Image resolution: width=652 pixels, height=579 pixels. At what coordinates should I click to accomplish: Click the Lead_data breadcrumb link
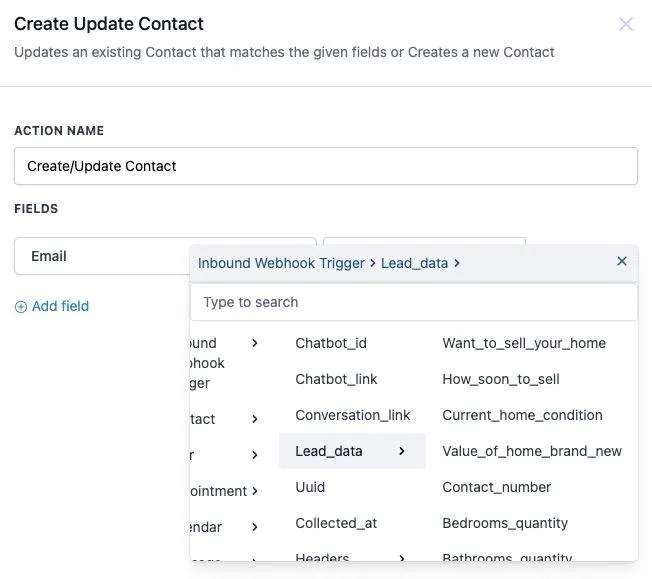tap(415, 263)
